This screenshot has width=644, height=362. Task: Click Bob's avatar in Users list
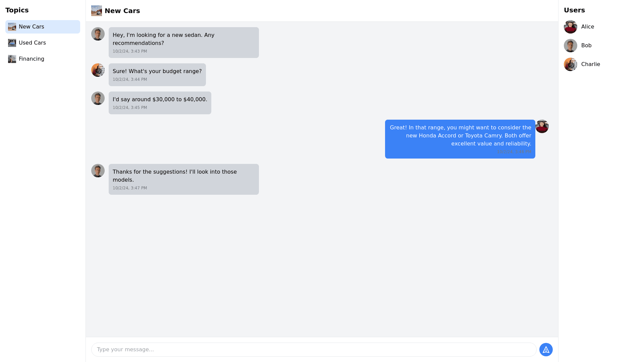[x=570, y=46]
